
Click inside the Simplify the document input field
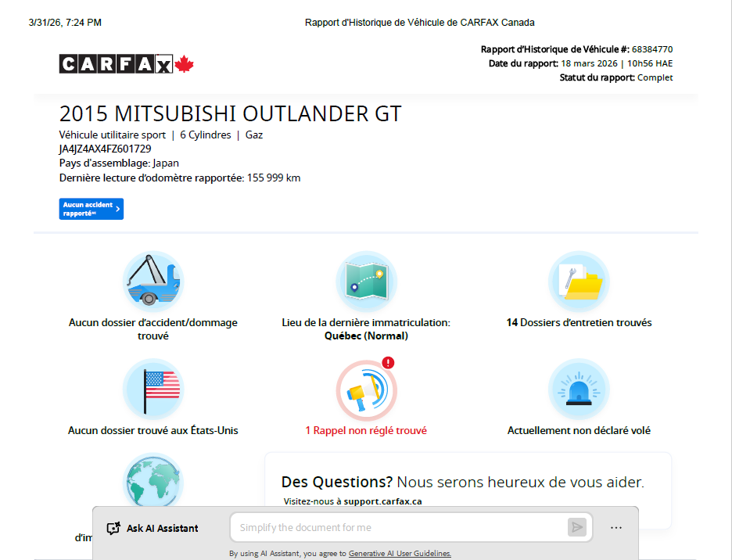click(x=391, y=527)
